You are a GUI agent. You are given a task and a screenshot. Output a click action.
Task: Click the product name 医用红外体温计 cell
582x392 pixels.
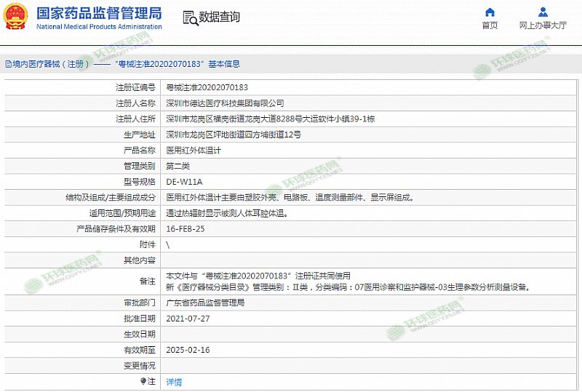point(193,151)
